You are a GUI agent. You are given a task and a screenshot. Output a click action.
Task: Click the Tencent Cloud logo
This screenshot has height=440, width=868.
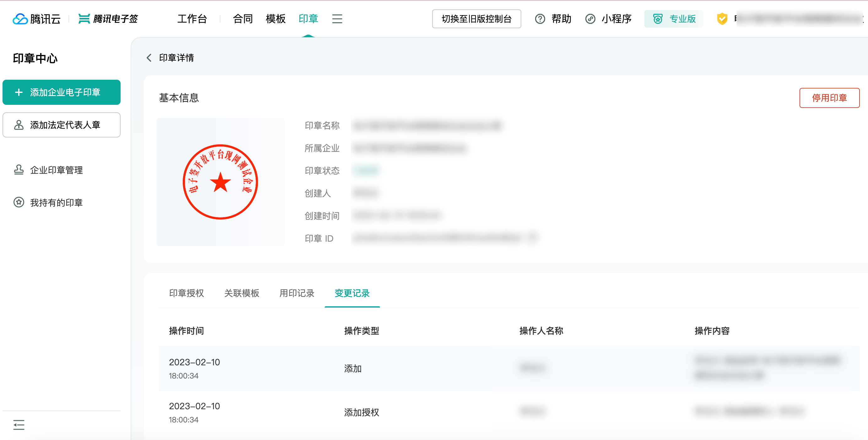(36, 19)
